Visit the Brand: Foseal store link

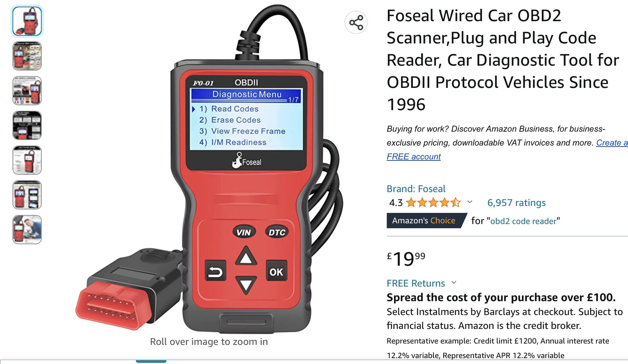[416, 189]
